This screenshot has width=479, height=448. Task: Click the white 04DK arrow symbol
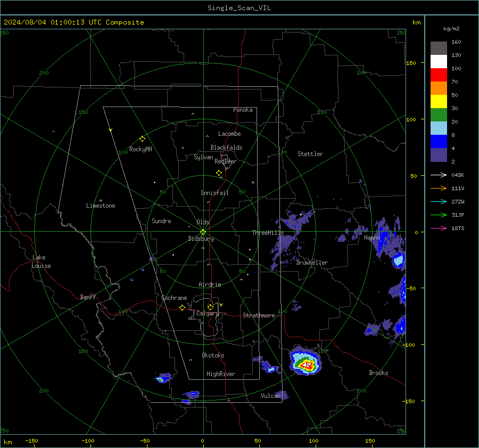(x=439, y=175)
